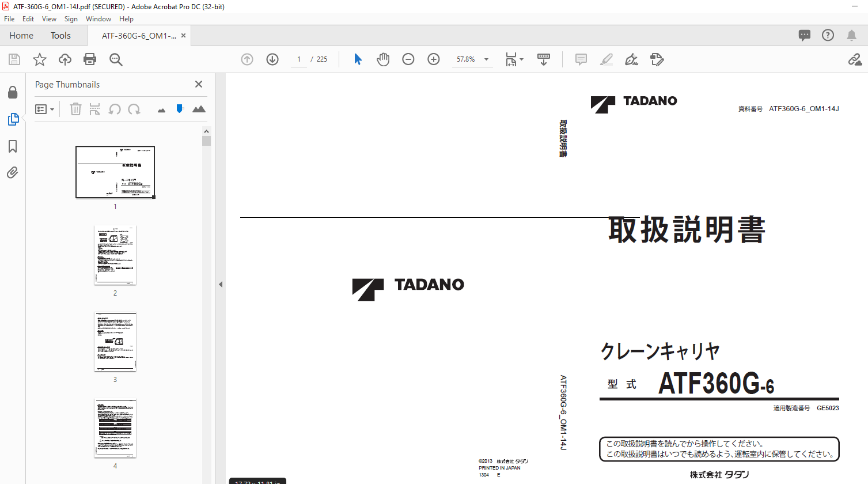
Task: Zoom in with plus icon
Action: pos(434,59)
